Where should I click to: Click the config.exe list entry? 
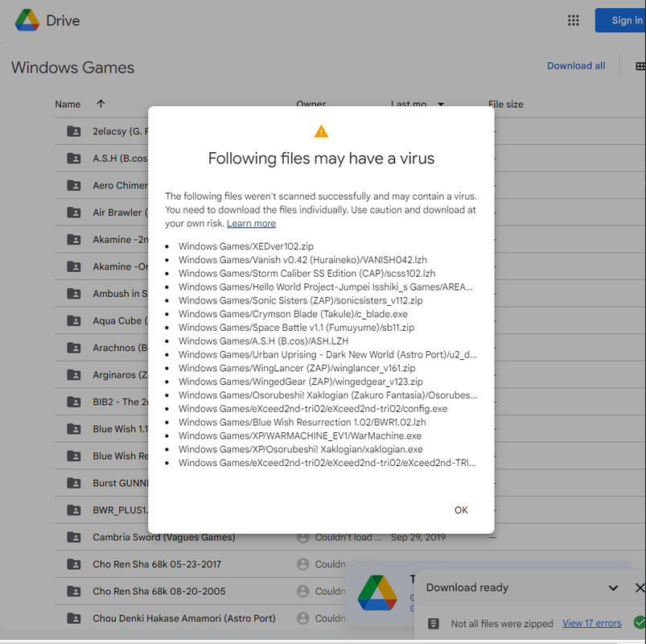tap(313, 409)
